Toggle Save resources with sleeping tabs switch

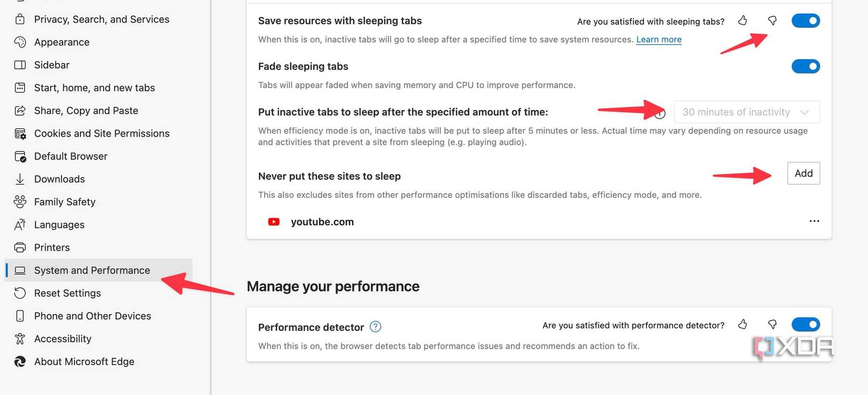click(805, 21)
